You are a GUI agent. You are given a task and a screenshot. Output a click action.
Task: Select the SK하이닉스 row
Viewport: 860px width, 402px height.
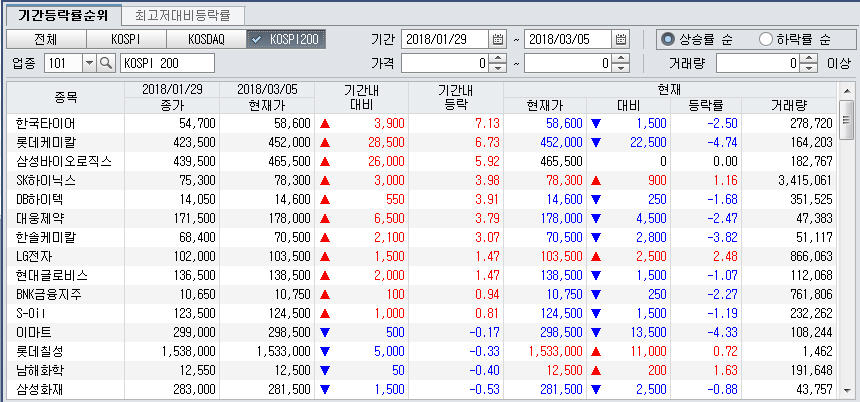[422, 180]
